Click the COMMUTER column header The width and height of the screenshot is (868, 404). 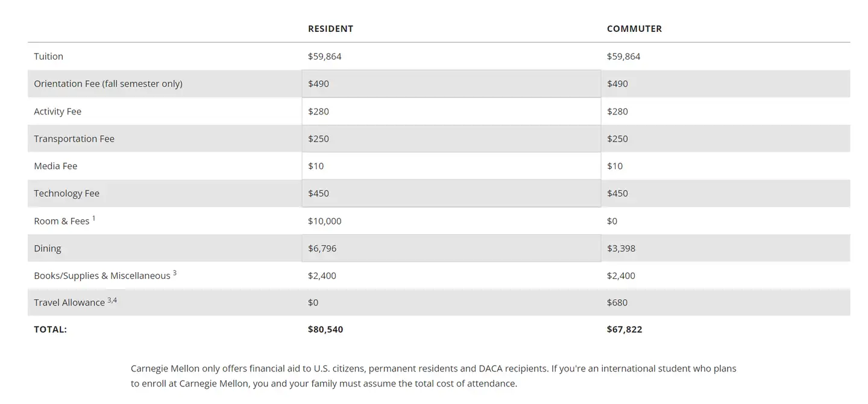(x=634, y=29)
